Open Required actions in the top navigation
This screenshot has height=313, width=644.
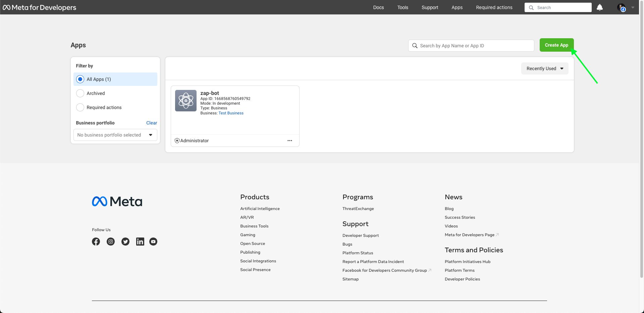[x=494, y=7]
